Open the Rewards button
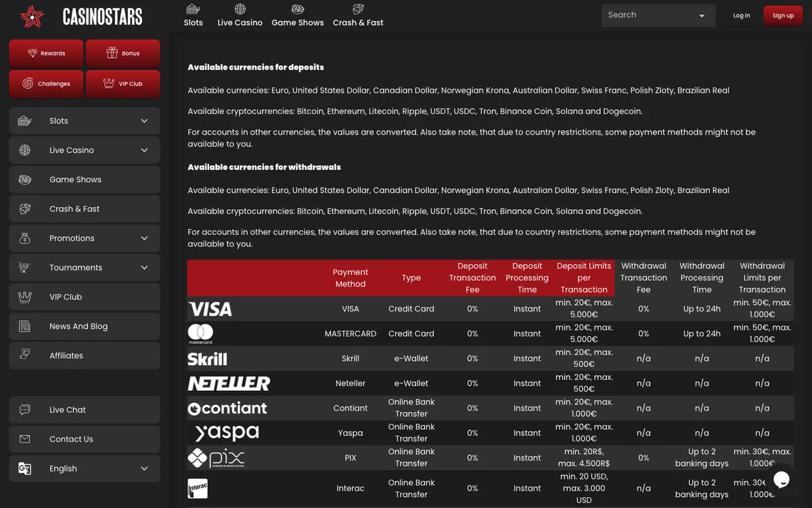 pyautogui.click(x=46, y=53)
